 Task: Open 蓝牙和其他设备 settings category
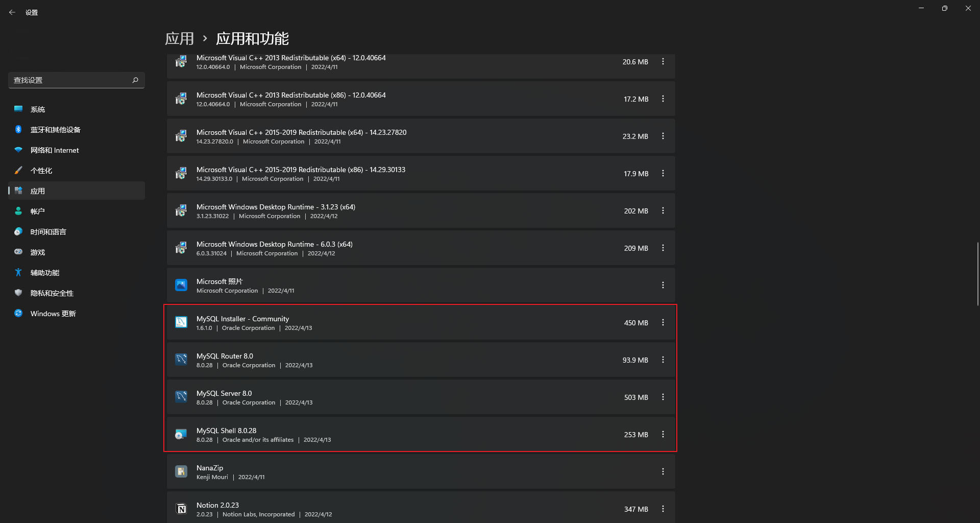point(77,130)
